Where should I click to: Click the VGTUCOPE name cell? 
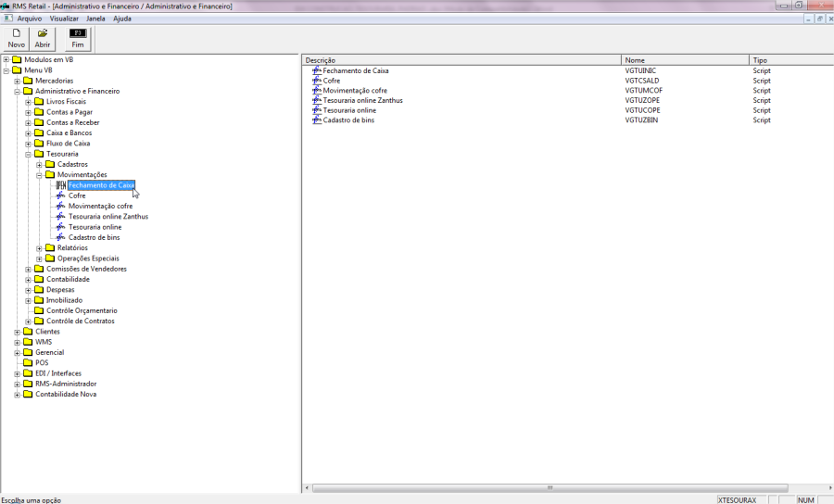pos(642,110)
